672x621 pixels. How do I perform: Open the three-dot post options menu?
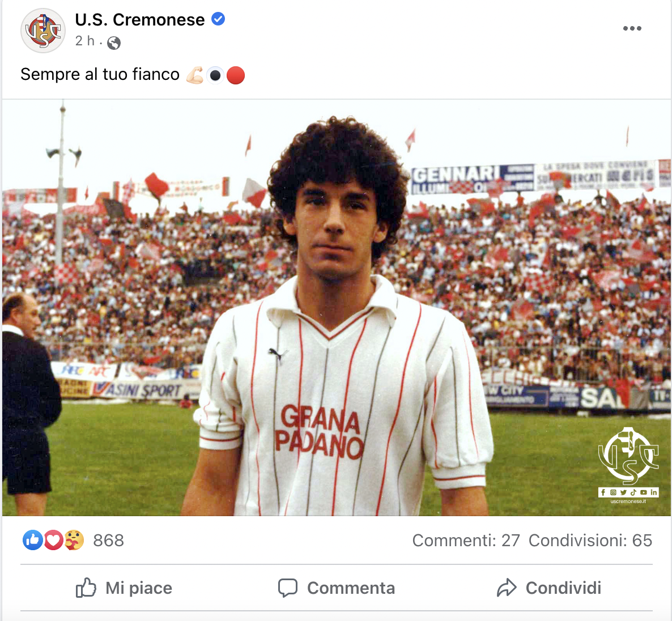632,28
